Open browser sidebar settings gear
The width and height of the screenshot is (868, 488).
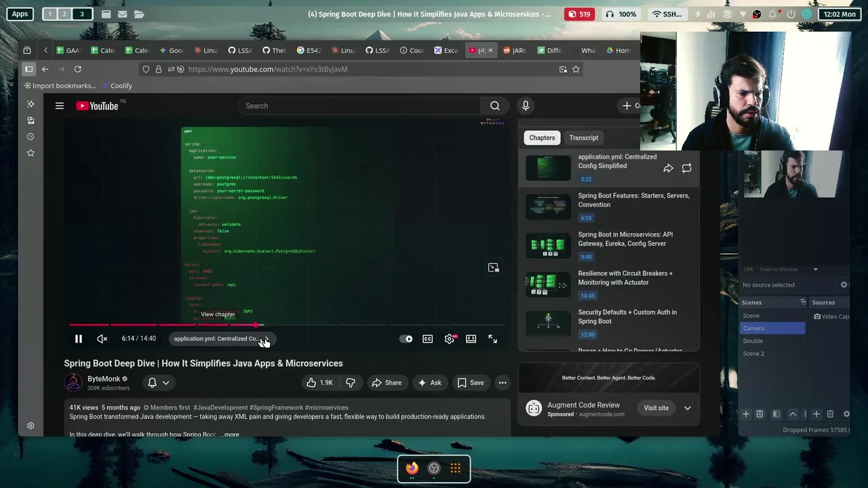(31, 426)
